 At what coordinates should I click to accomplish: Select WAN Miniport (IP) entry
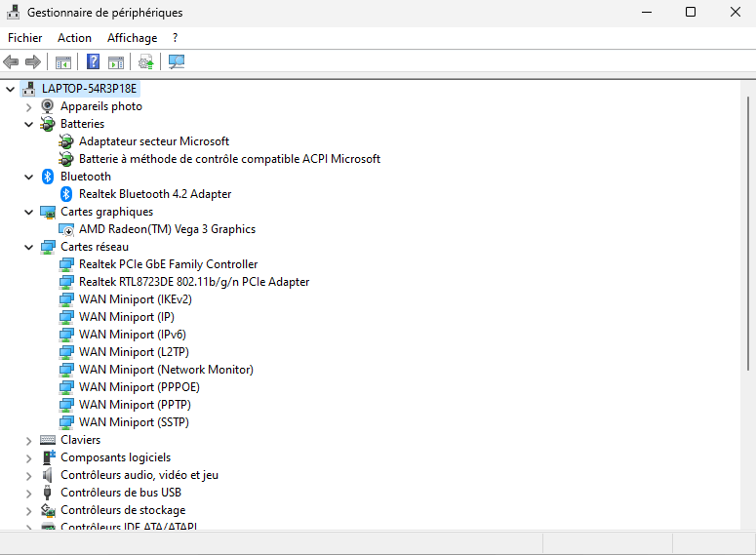127,317
